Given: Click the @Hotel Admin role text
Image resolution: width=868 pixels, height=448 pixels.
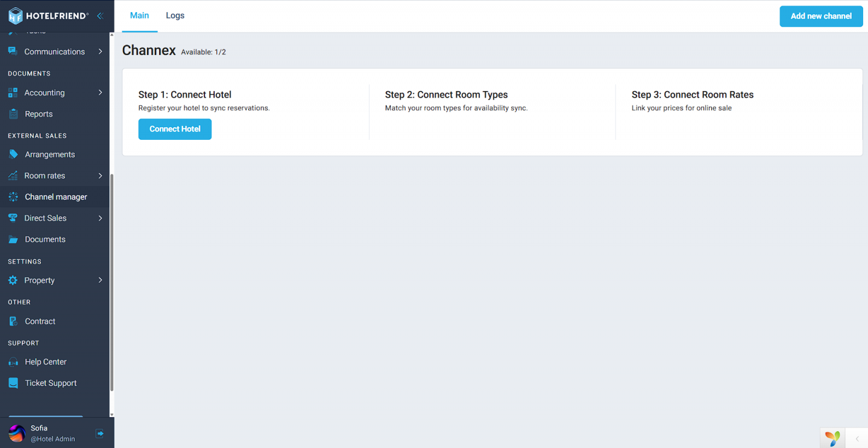Looking at the screenshot, I should (53, 439).
